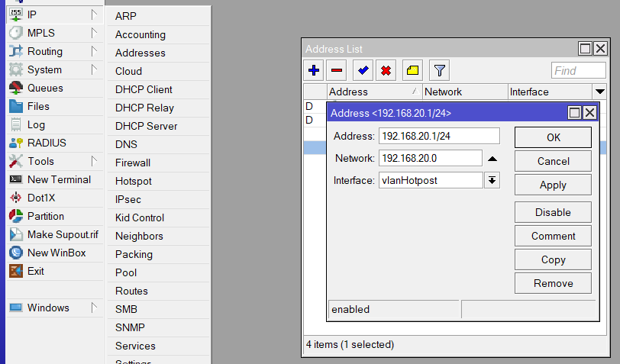Viewport: 620px width, 364px height.
Task: Click the Apply button
Action: 553,185
